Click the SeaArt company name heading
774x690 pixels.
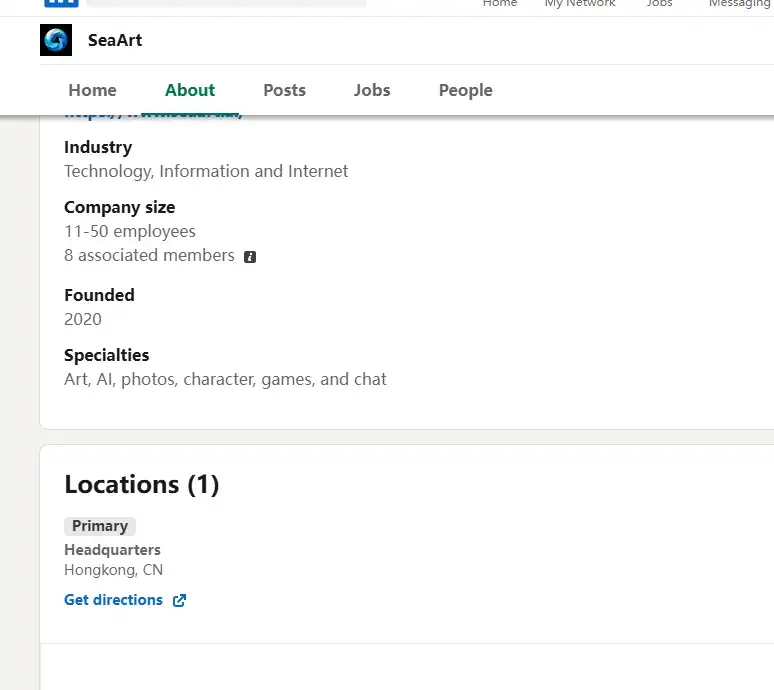click(x=115, y=40)
